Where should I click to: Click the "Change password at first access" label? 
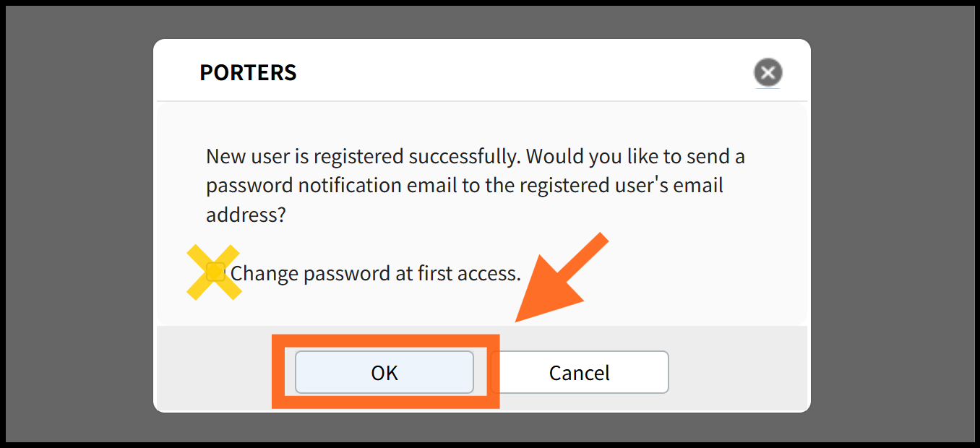[375, 273]
